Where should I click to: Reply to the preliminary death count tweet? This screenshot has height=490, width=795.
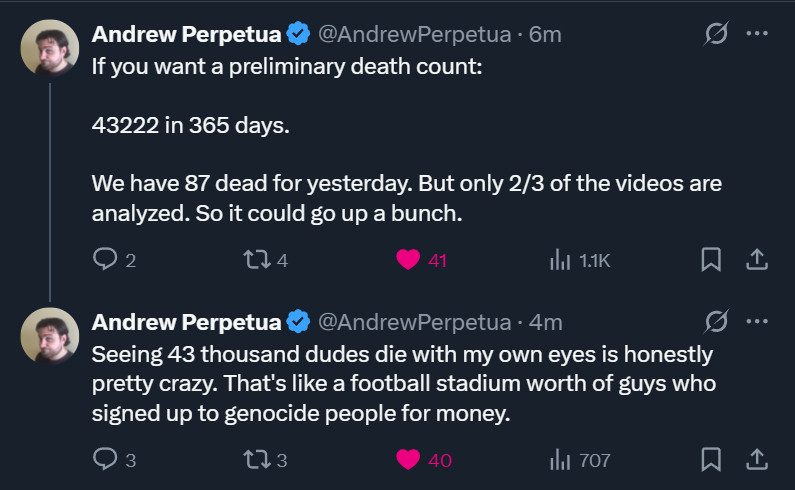(x=106, y=260)
